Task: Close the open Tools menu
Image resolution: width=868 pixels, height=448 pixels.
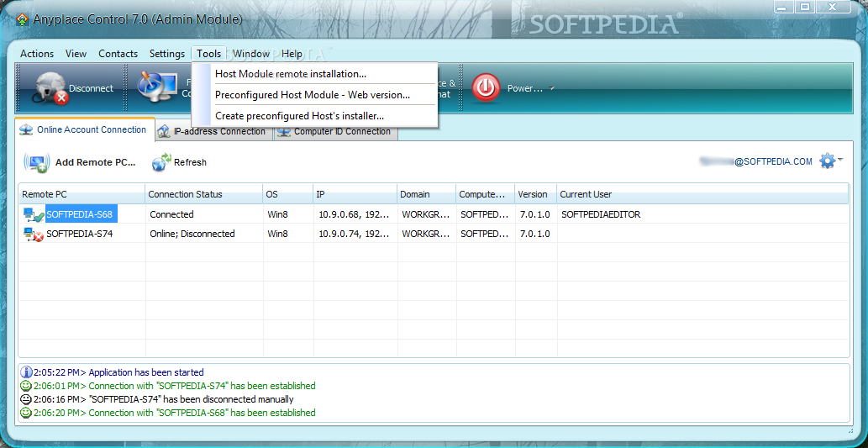Action: pos(208,54)
